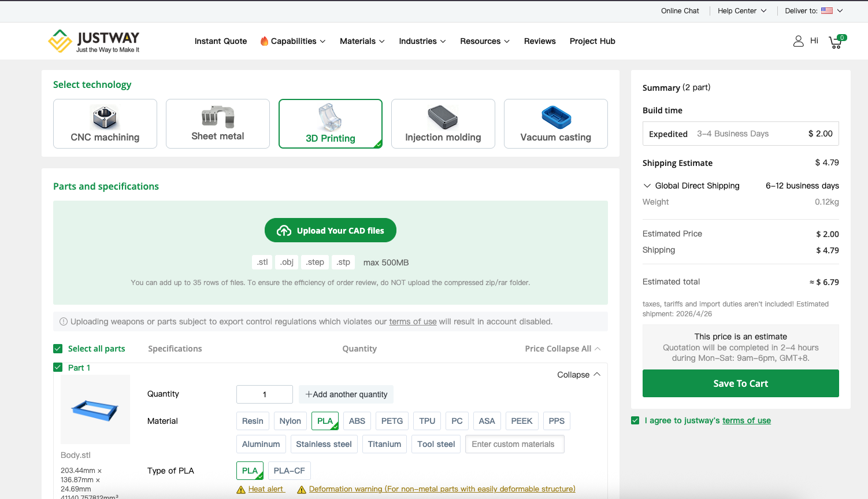Click the info icon beside export control notice

click(x=64, y=321)
